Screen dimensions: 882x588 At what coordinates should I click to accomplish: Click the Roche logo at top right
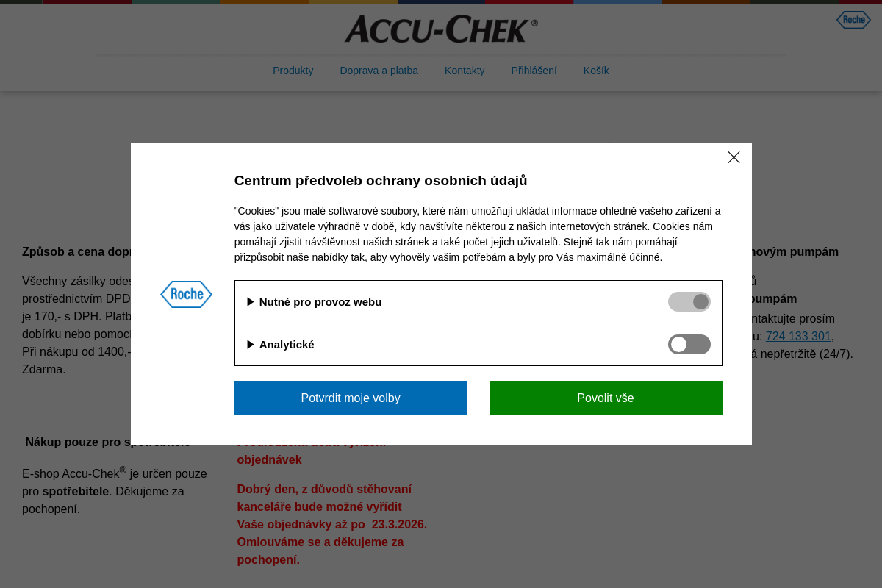[853, 20]
